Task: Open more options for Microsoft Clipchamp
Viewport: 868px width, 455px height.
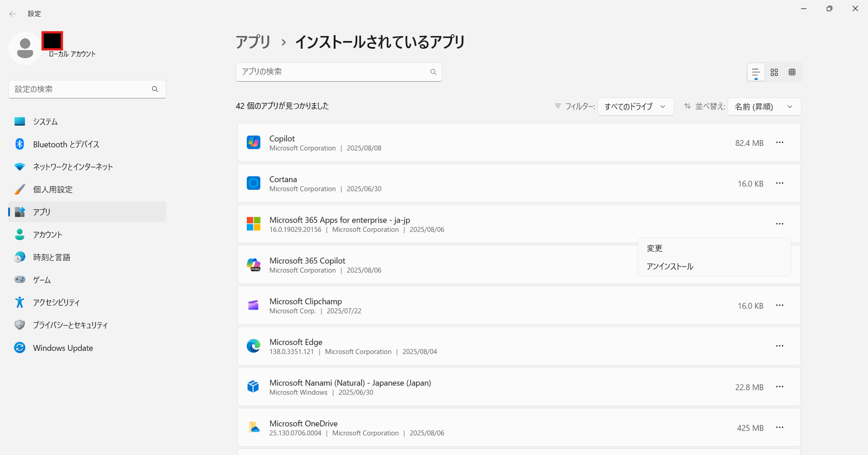Action: coord(779,305)
